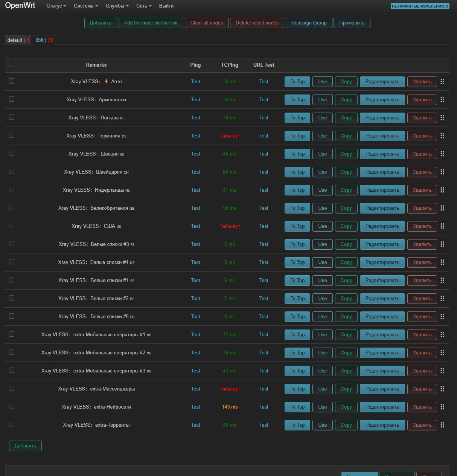Open the unsaved changes indicator
Viewport: 457px width, 476px height.
coord(420,6)
